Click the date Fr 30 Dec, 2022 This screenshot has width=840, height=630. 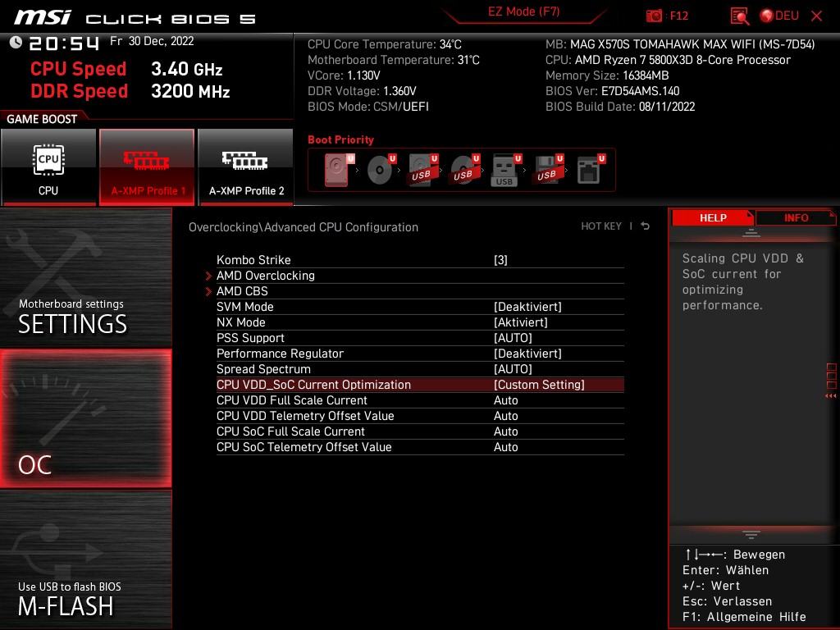tap(152, 41)
